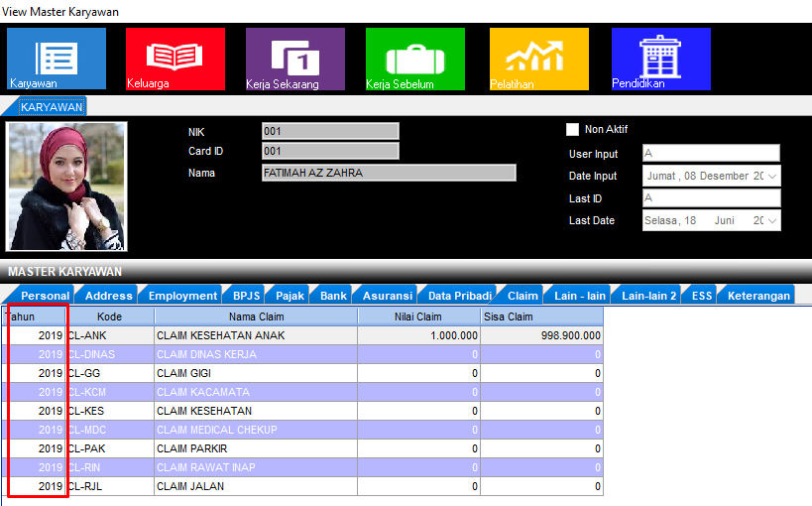This screenshot has height=506, width=812.
Task: Expand the Date Input dropdown
Action: (x=771, y=176)
